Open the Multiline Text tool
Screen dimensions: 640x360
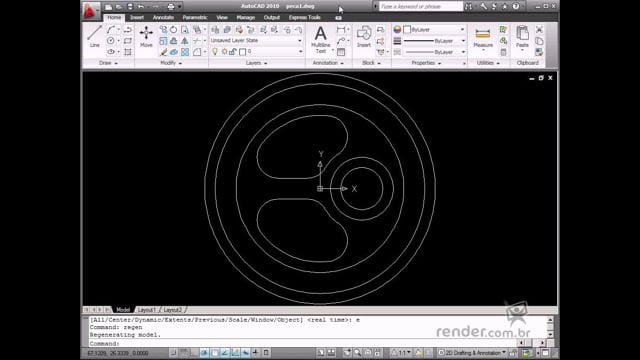tap(321, 39)
